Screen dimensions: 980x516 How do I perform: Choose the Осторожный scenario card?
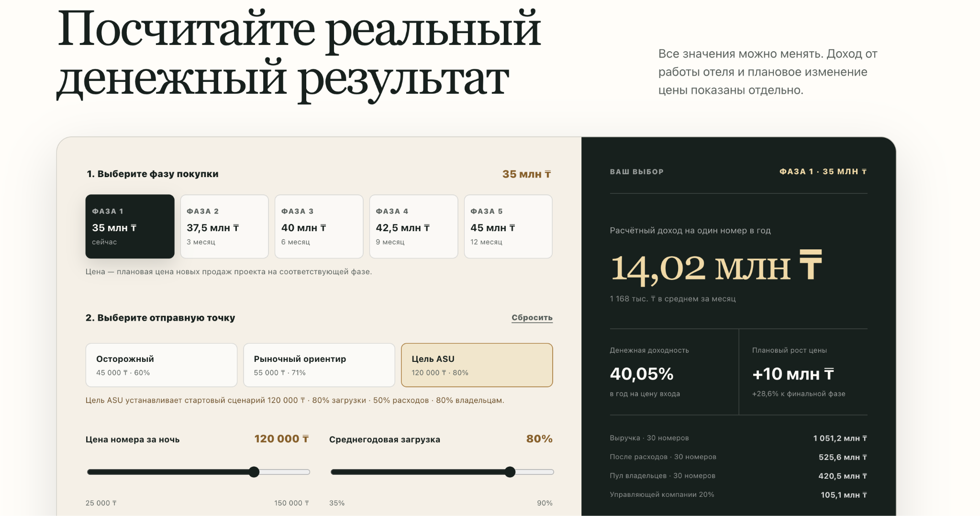[x=161, y=365]
